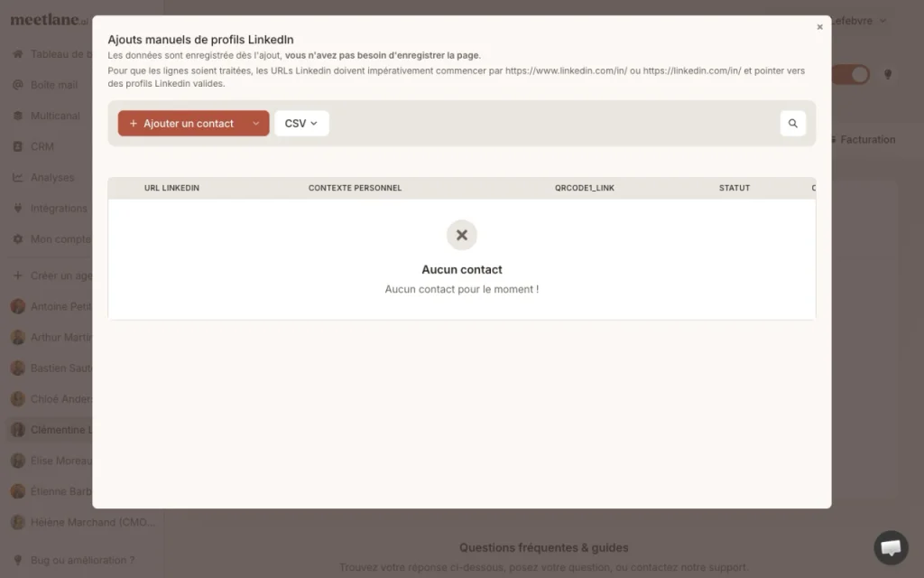Click the CONTEXTE PERSONNEL column header
Image resolution: width=924 pixels, height=578 pixels.
tap(355, 188)
